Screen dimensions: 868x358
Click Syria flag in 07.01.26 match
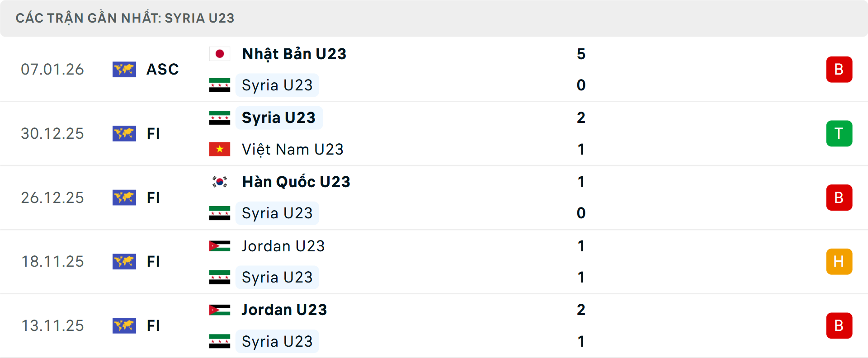tap(220, 85)
